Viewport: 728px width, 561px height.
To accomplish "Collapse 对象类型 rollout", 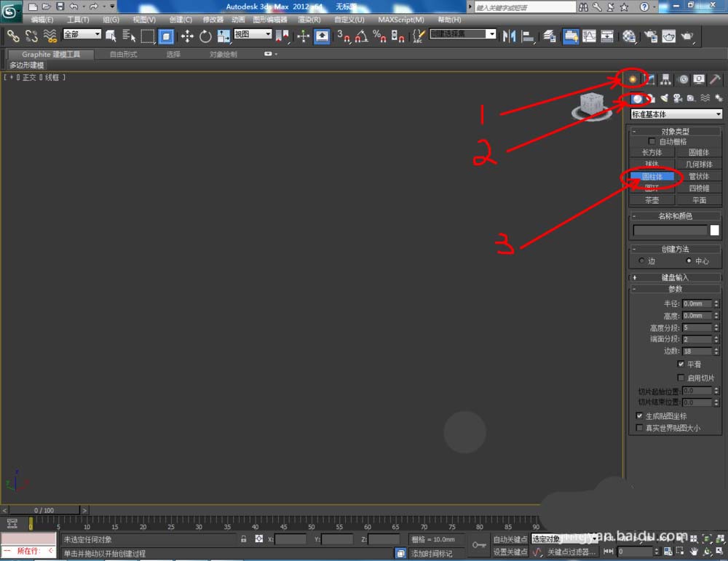I will coord(675,131).
